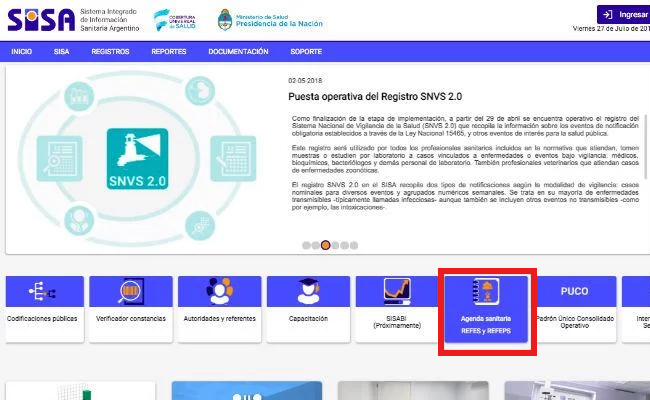
Task: Click the 02-05-2018 news date
Action: [x=305, y=80]
